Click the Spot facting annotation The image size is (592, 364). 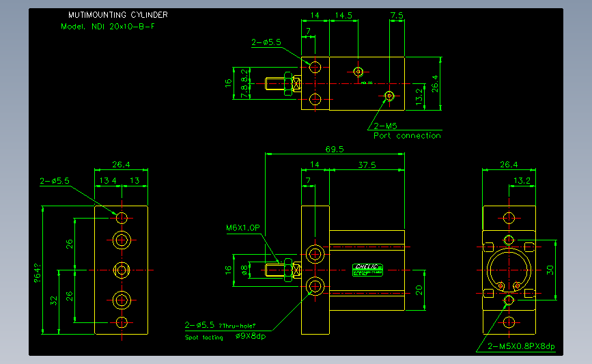click(x=204, y=337)
